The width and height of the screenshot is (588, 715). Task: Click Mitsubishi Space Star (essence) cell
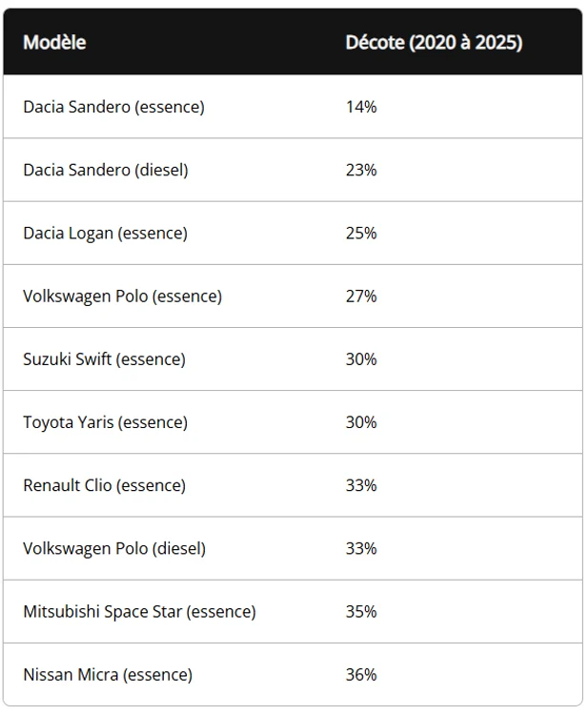(139, 611)
